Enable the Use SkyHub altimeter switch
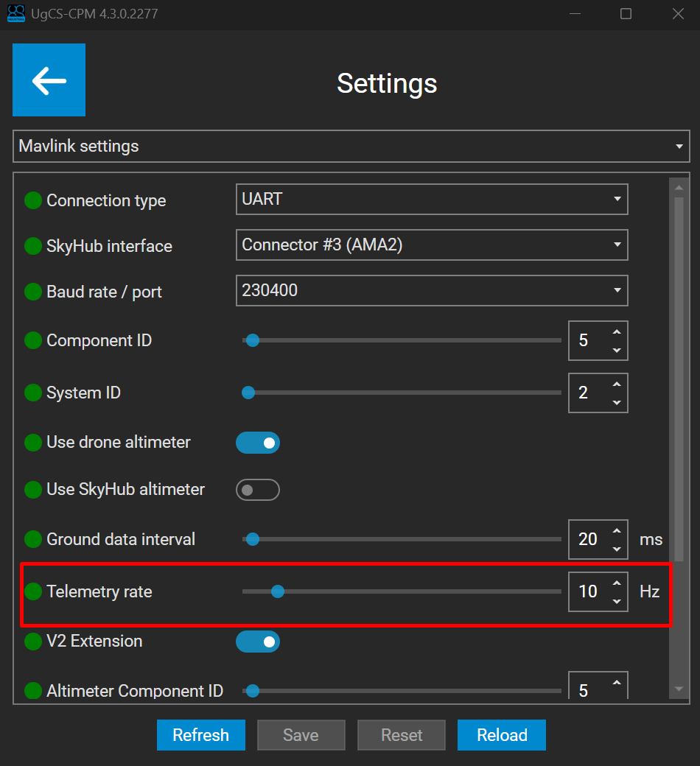 tap(258, 490)
